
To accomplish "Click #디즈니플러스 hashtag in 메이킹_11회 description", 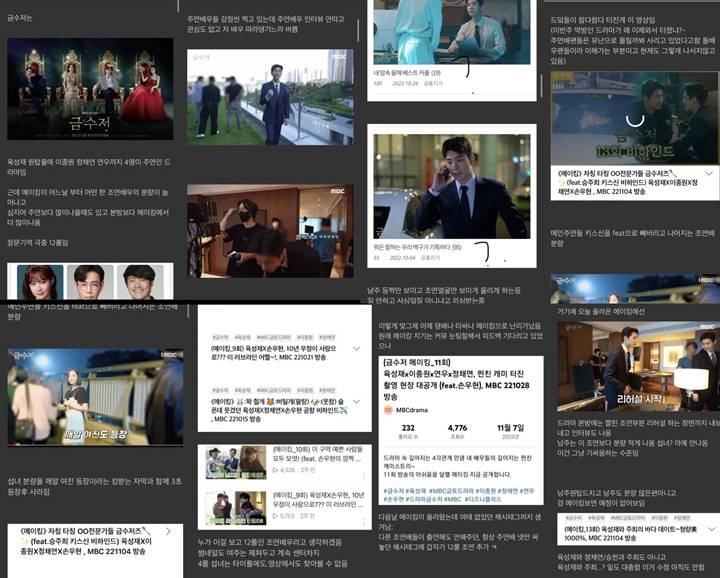I will [x=483, y=499].
